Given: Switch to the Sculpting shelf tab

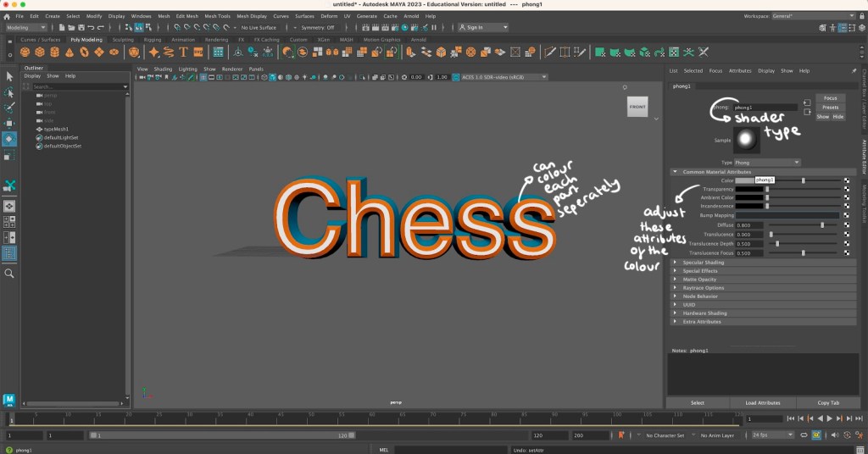Looking at the screenshot, I should [123, 39].
